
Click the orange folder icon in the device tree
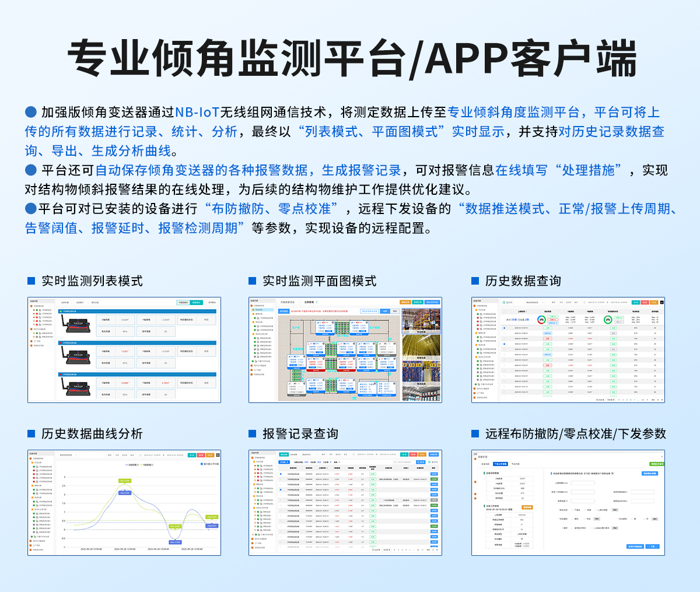pyautogui.click(x=30, y=306)
